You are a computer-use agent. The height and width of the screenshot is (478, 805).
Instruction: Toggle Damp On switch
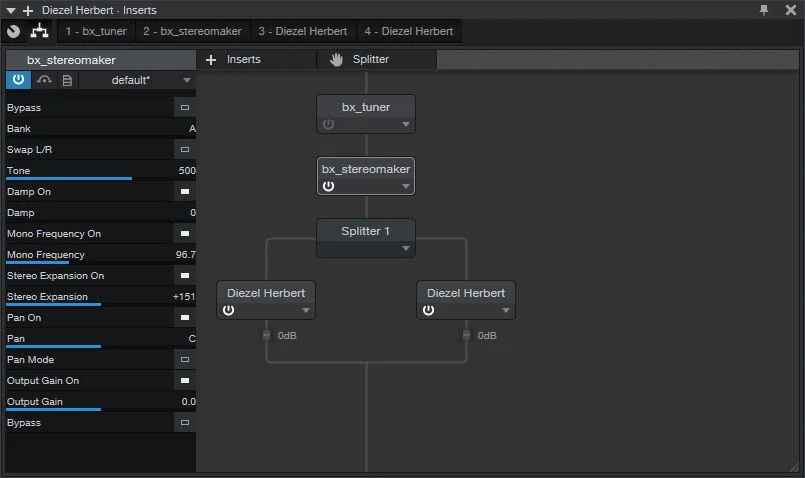pos(185,192)
